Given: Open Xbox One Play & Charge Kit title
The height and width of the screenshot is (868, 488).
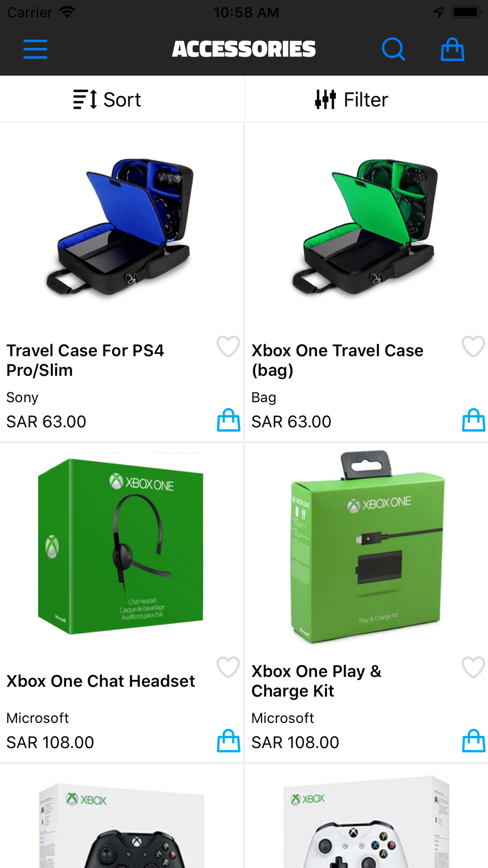Looking at the screenshot, I should coord(316,681).
